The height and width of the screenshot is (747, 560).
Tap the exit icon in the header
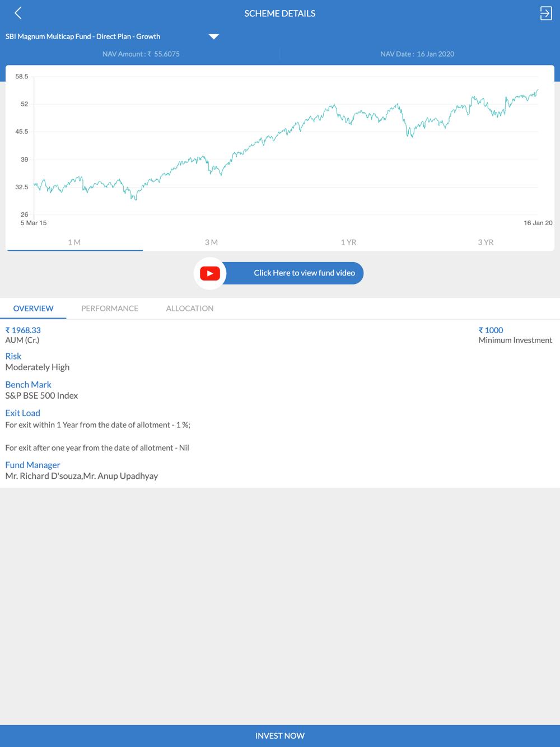coord(546,13)
